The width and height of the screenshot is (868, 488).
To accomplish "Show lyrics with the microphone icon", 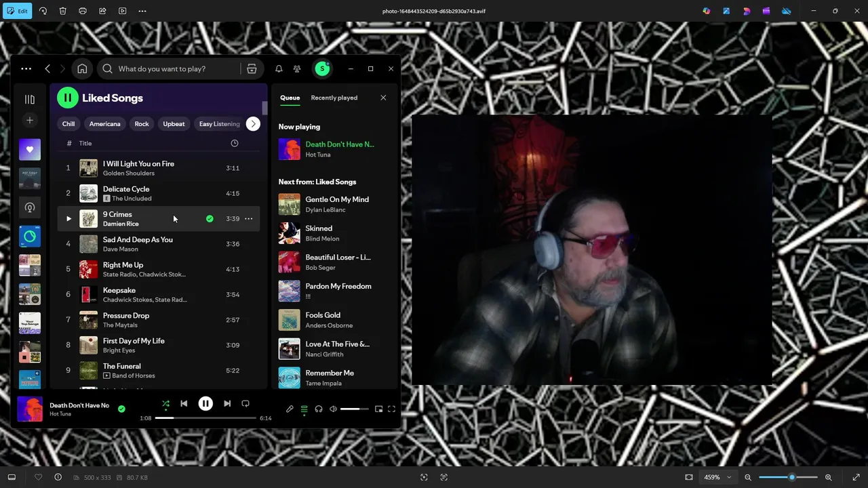I will tap(290, 409).
